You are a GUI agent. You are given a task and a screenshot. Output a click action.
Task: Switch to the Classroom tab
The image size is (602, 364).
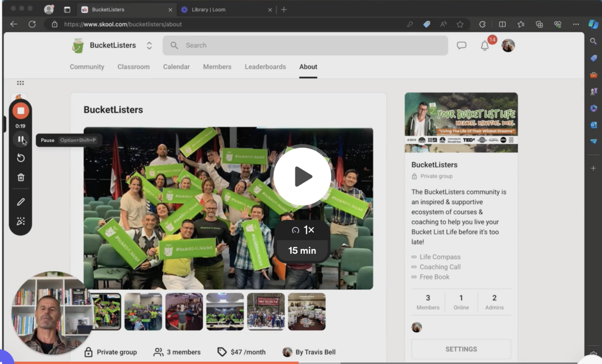[x=133, y=67]
